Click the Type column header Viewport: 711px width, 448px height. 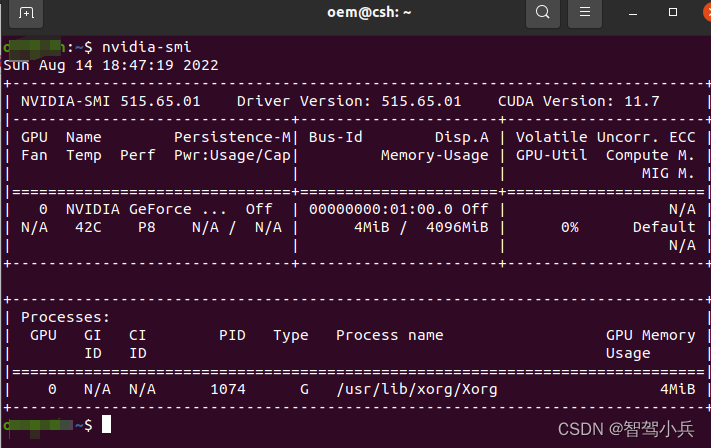coord(291,336)
